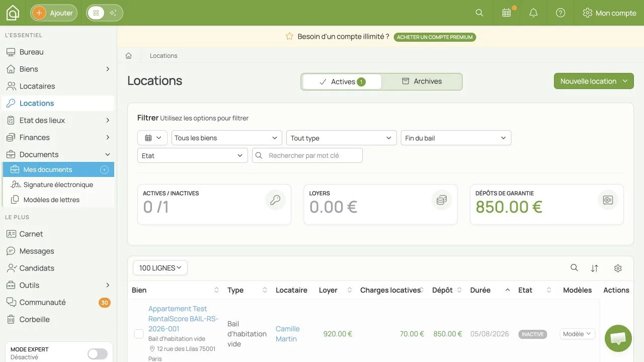Open the Tout type dropdown
The width and height of the screenshot is (644, 362).
[342, 138]
